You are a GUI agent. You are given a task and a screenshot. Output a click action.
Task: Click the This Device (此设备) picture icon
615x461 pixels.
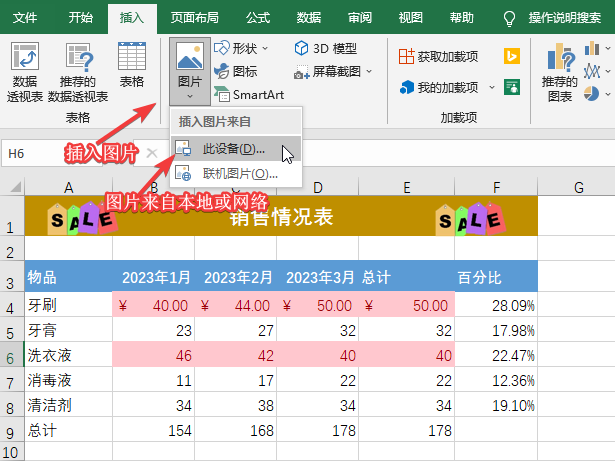(183, 149)
